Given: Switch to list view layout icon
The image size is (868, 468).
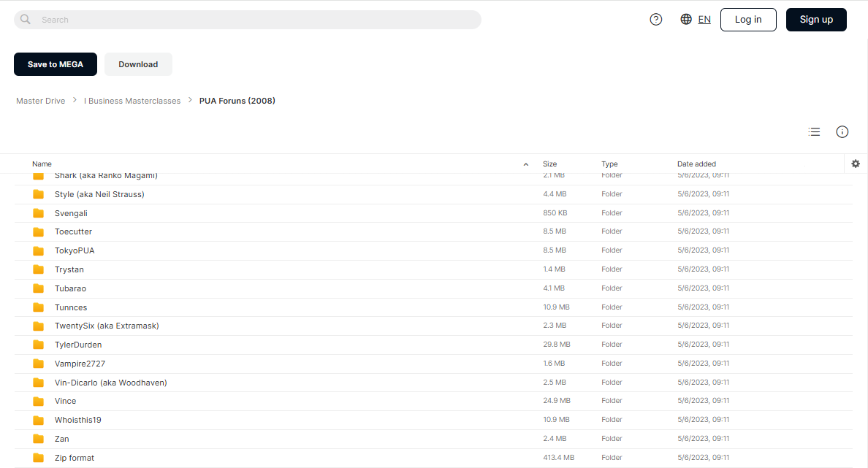Looking at the screenshot, I should [x=815, y=131].
